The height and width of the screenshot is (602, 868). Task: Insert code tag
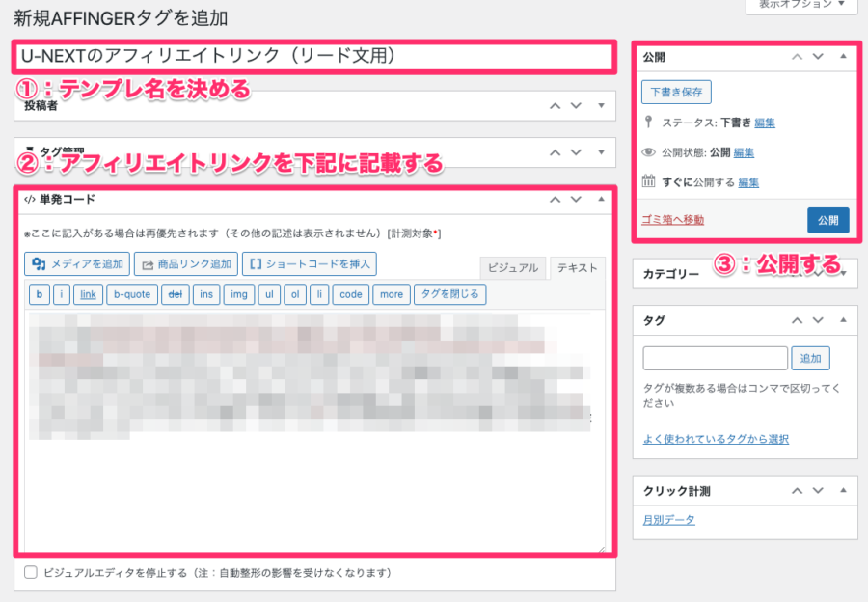point(351,294)
